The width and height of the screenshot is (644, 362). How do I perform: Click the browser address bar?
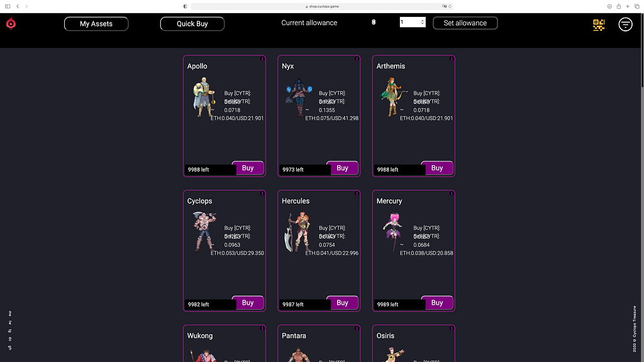321,6
